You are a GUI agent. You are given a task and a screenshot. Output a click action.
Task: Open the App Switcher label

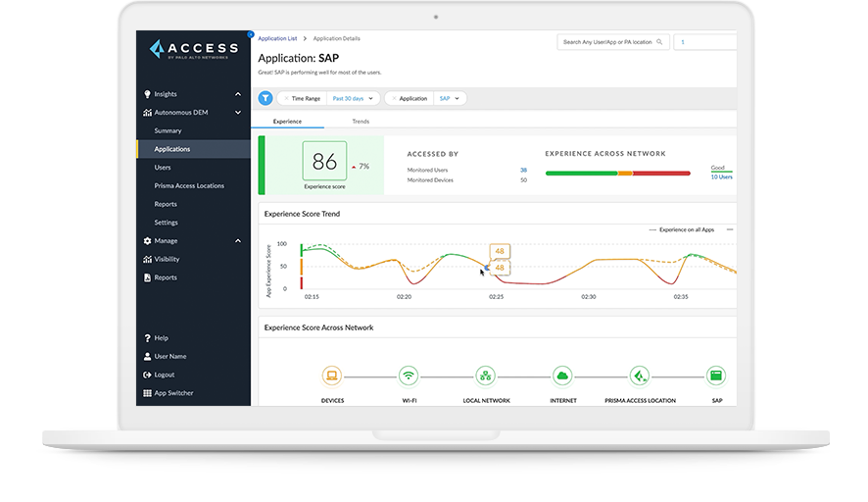pos(173,393)
